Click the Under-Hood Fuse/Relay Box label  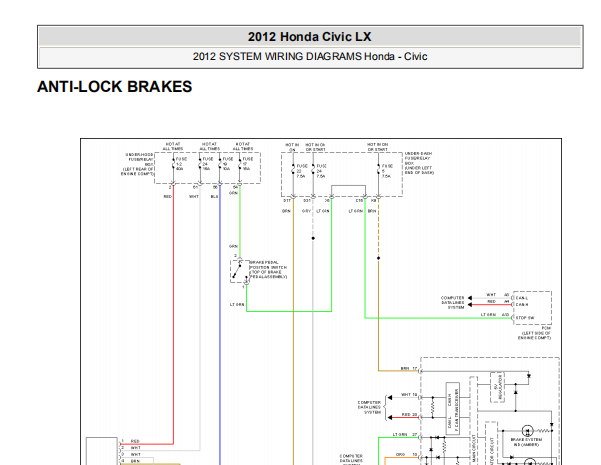137,164
